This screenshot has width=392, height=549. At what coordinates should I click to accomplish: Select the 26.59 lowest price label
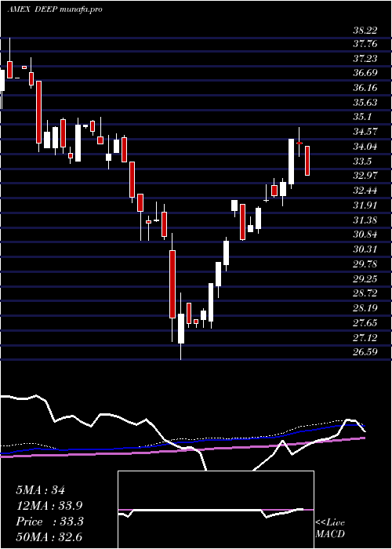tap(365, 352)
